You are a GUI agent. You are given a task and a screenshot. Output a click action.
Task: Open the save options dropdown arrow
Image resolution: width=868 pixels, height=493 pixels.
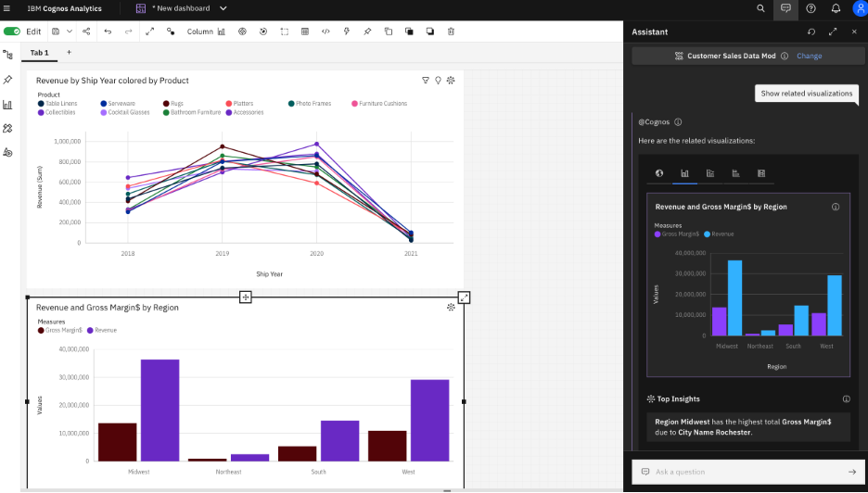point(69,32)
